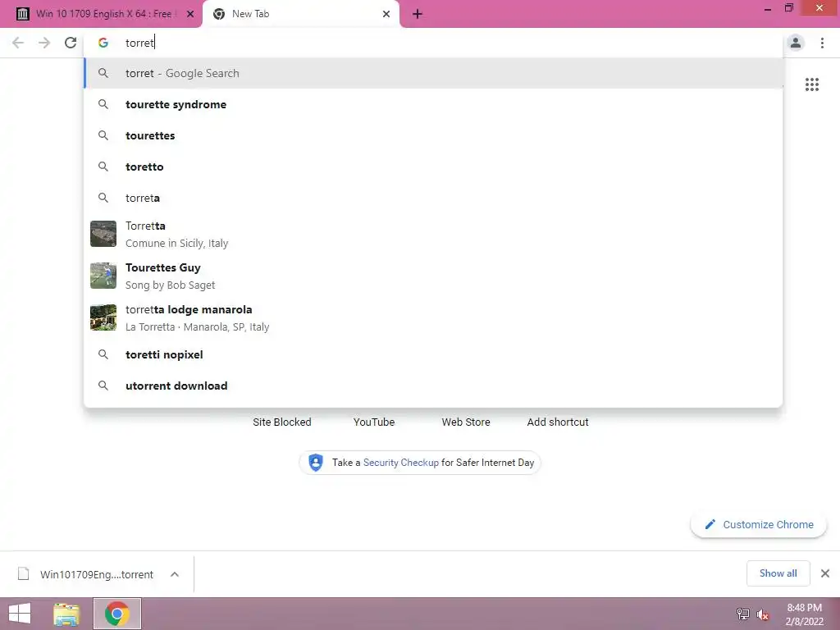
Task: Click the file icon of downloaded torrent
Action: tap(24, 573)
